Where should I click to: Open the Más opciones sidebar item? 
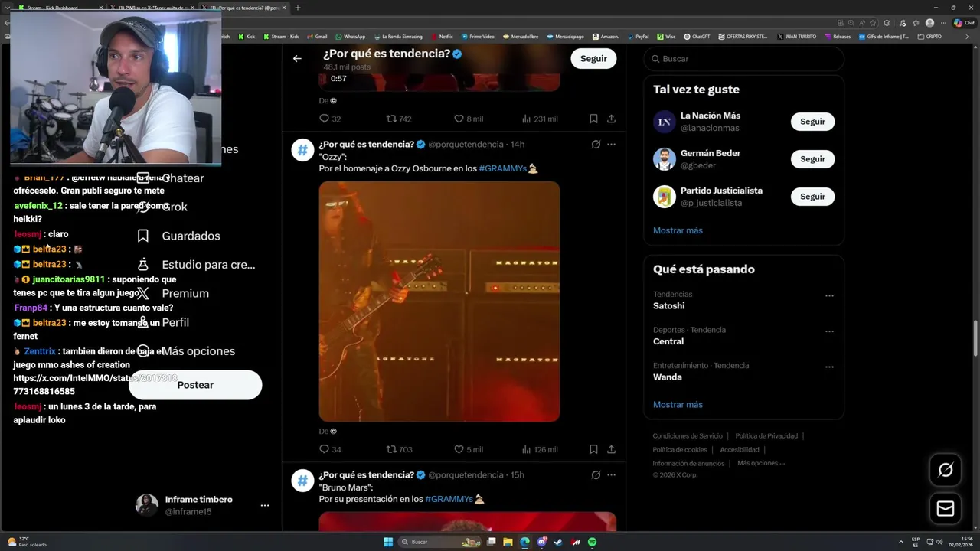tap(185, 351)
